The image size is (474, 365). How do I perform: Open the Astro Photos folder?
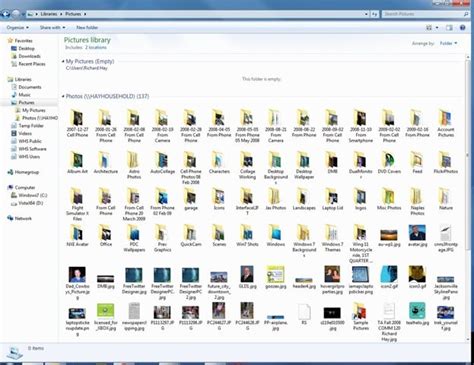pyautogui.click(x=134, y=165)
